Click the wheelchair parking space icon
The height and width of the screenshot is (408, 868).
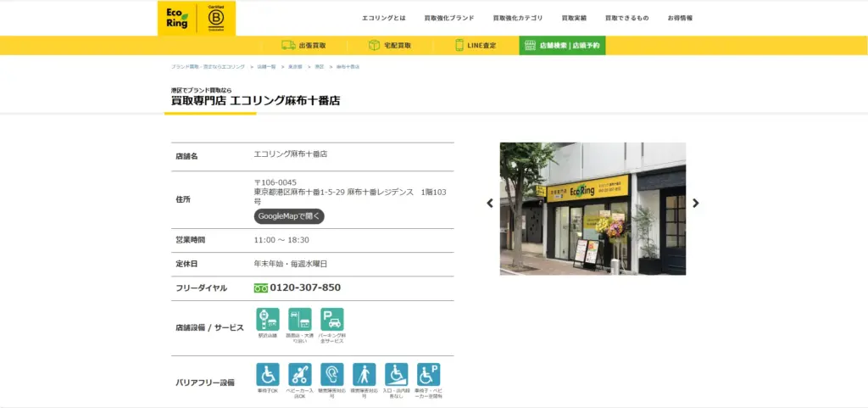pos(428,375)
